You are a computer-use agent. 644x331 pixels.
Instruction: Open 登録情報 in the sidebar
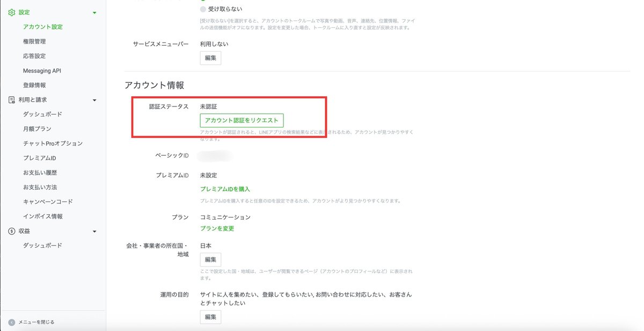coord(34,85)
